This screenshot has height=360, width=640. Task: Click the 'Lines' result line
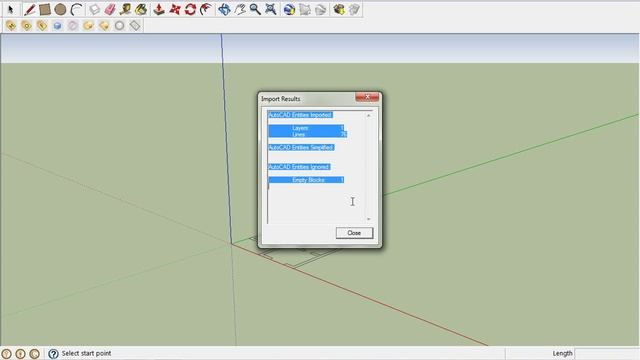coord(308,134)
